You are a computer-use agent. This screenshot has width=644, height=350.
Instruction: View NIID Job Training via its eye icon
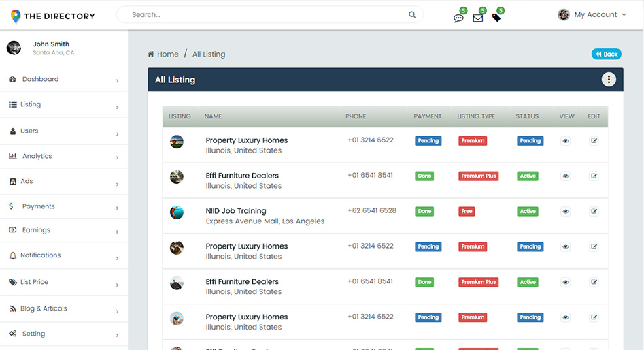[x=566, y=211]
